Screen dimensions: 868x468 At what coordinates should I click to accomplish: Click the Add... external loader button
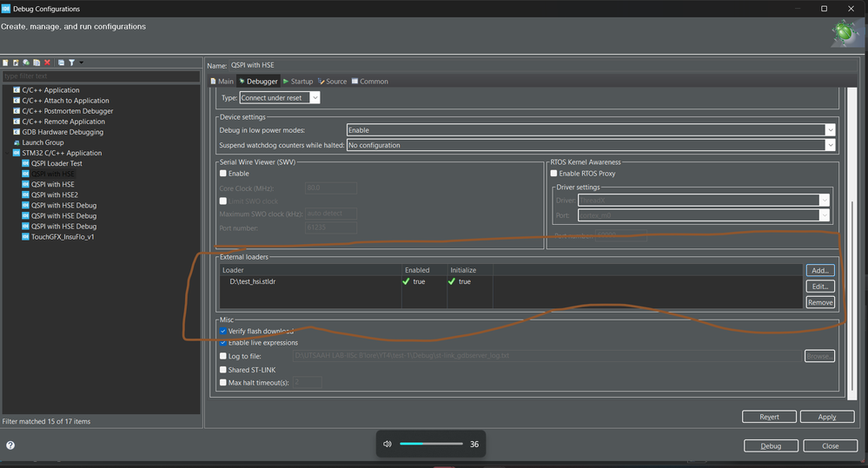819,271
